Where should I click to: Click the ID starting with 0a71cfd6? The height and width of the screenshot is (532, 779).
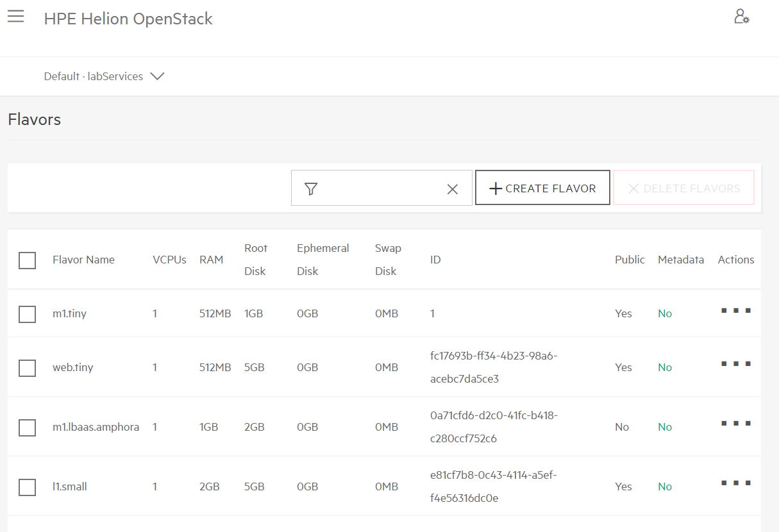point(494,427)
